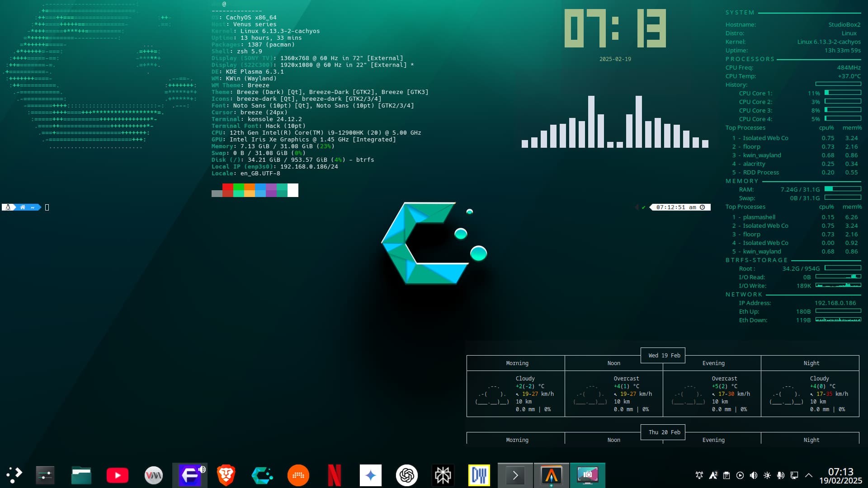868x488 pixels.
Task: Open the network connections tray icon
Action: pyautogui.click(x=794, y=475)
